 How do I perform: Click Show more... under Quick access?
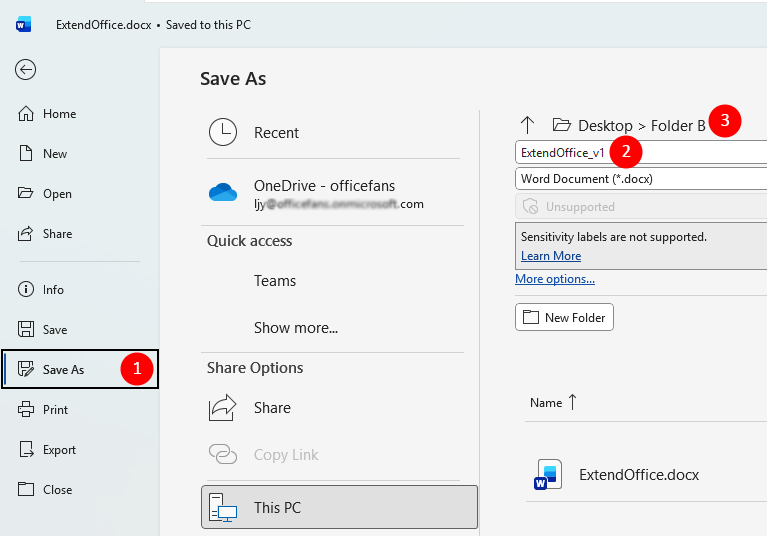click(296, 328)
